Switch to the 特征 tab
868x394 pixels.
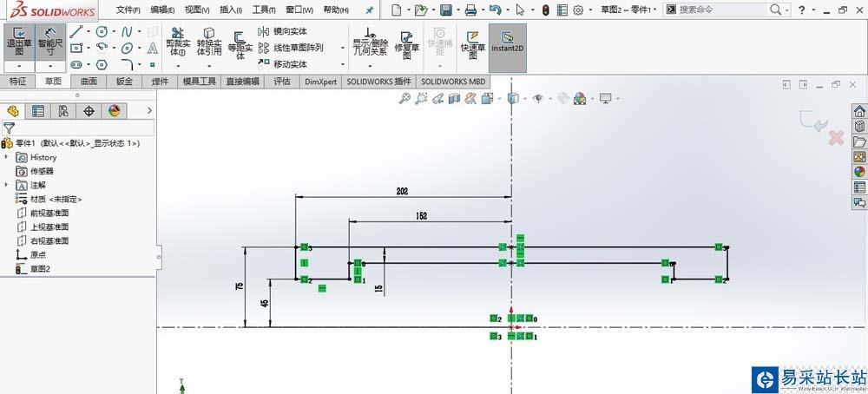click(x=17, y=82)
